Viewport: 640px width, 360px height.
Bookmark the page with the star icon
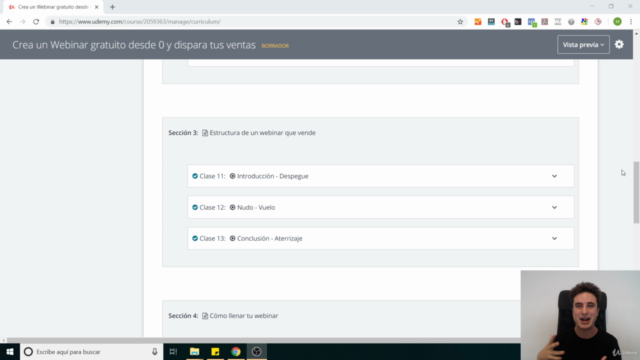tap(460, 22)
